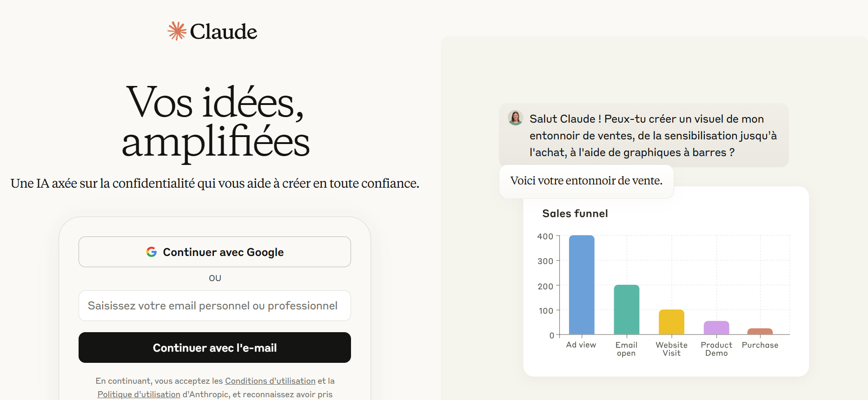Click the Claude wordmark text
The height and width of the screenshot is (400, 868).
pos(223,32)
